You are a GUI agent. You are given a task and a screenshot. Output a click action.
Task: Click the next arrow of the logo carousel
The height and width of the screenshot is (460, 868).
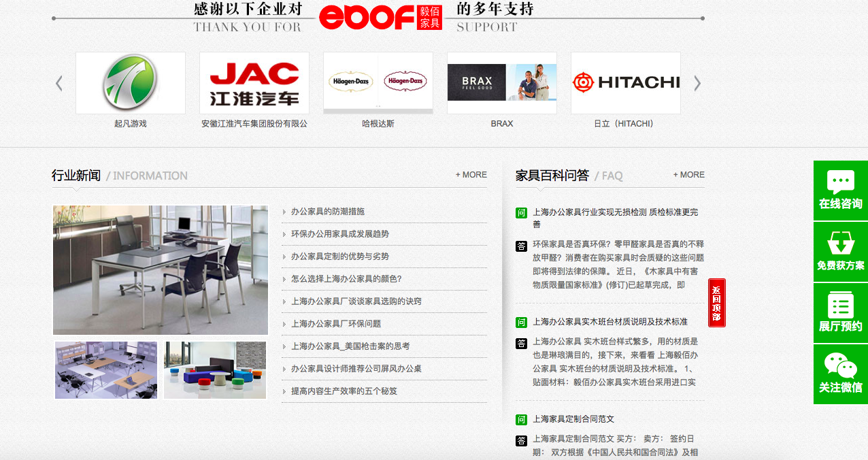click(697, 84)
